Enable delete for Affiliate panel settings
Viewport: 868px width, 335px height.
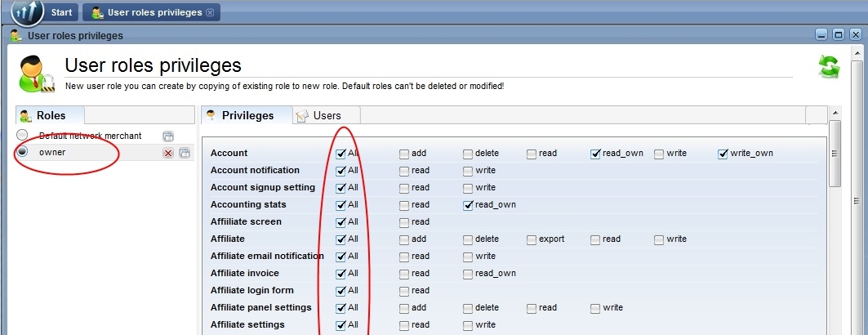469,308
